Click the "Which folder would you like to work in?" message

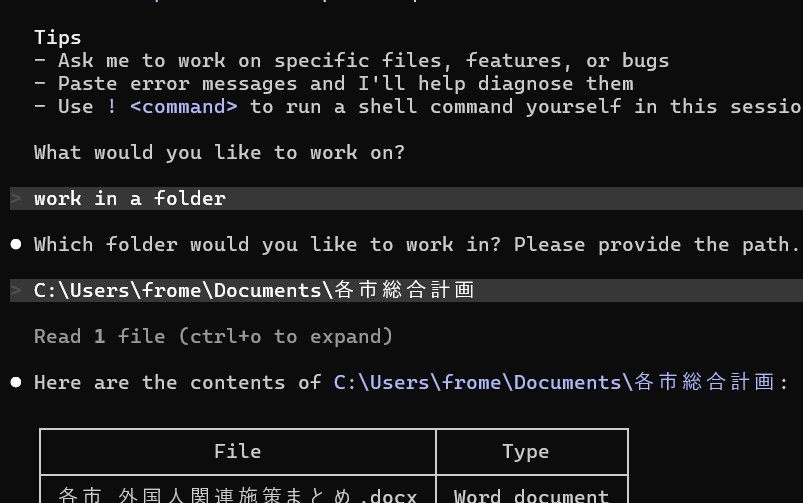(416, 244)
